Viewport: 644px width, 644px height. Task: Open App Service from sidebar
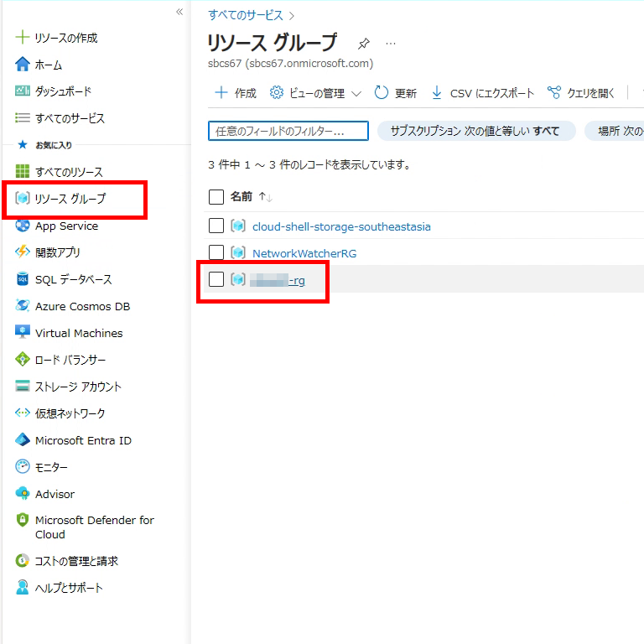point(66,226)
